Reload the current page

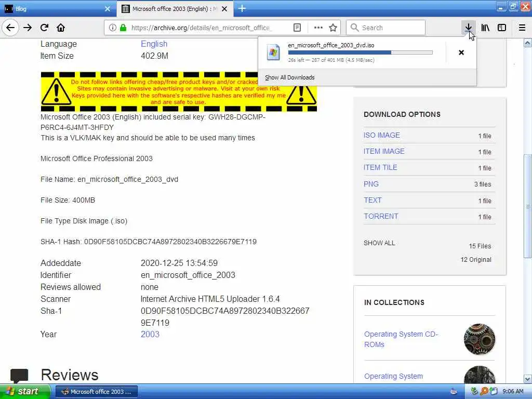click(44, 28)
